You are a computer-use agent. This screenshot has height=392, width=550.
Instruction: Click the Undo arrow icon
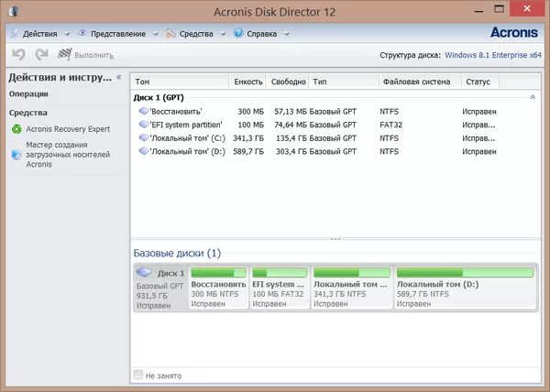pyautogui.click(x=18, y=55)
